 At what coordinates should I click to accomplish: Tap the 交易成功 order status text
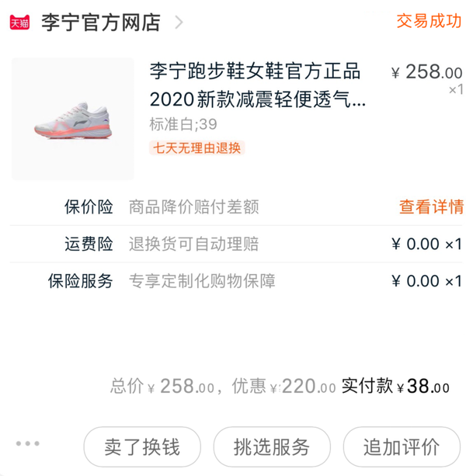(x=429, y=21)
